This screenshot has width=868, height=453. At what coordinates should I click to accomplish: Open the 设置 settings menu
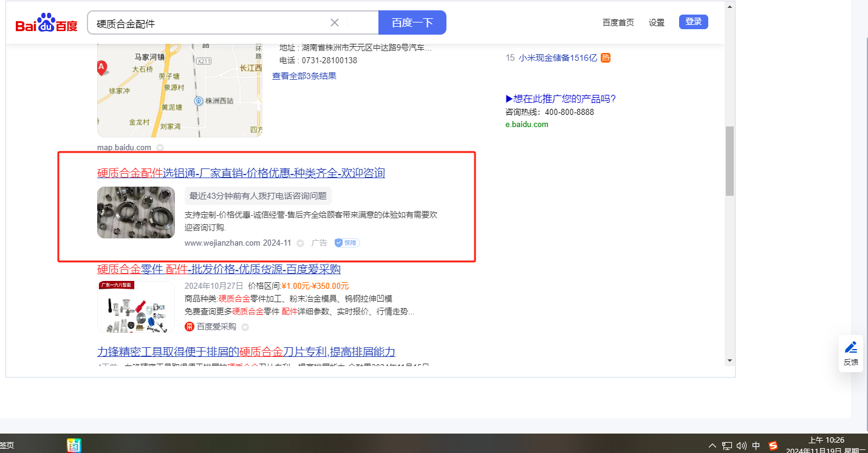pyautogui.click(x=657, y=22)
